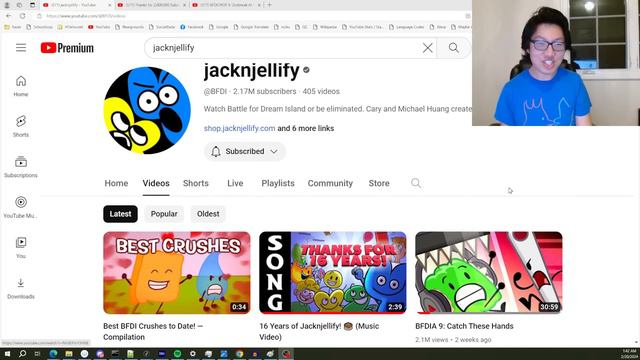The height and width of the screenshot is (360, 640).
Task: Play the Thanks for 16 Years thumbnail
Action: (x=333, y=273)
